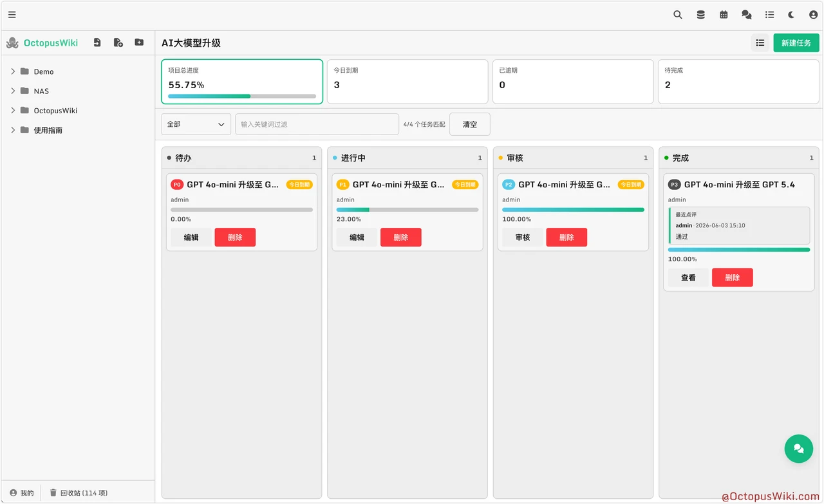Click the 0.00% progress bar on 待办 card
824x504 pixels.
(x=241, y=210)
